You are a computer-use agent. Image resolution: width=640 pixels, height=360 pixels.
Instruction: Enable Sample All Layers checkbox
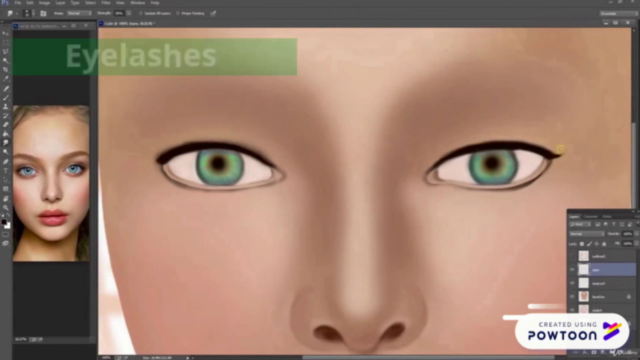coord(141,13)
